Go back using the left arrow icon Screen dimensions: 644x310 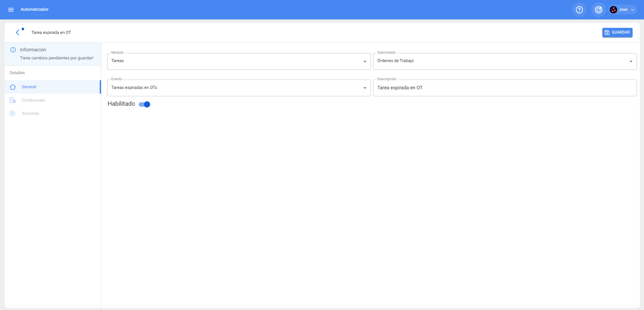pos(18,33)
